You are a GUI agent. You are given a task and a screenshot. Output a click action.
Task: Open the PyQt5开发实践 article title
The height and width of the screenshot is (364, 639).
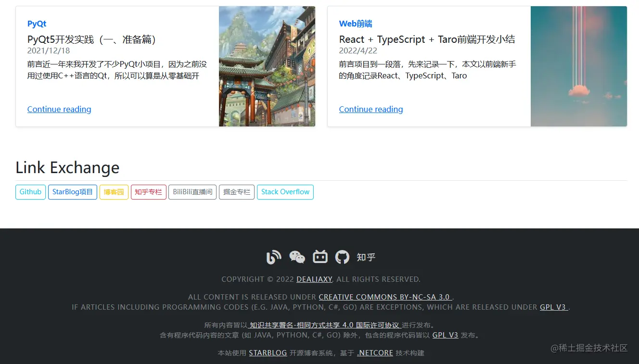92,39
